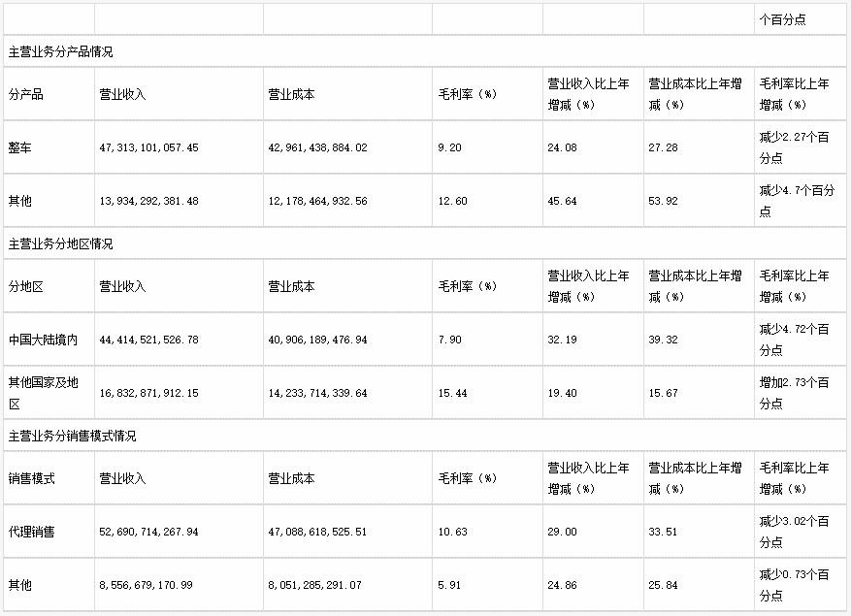Select the 整车 product row label
Image resolution: width=851 pixels, height=616 pixels.
[x=20, y=147]
